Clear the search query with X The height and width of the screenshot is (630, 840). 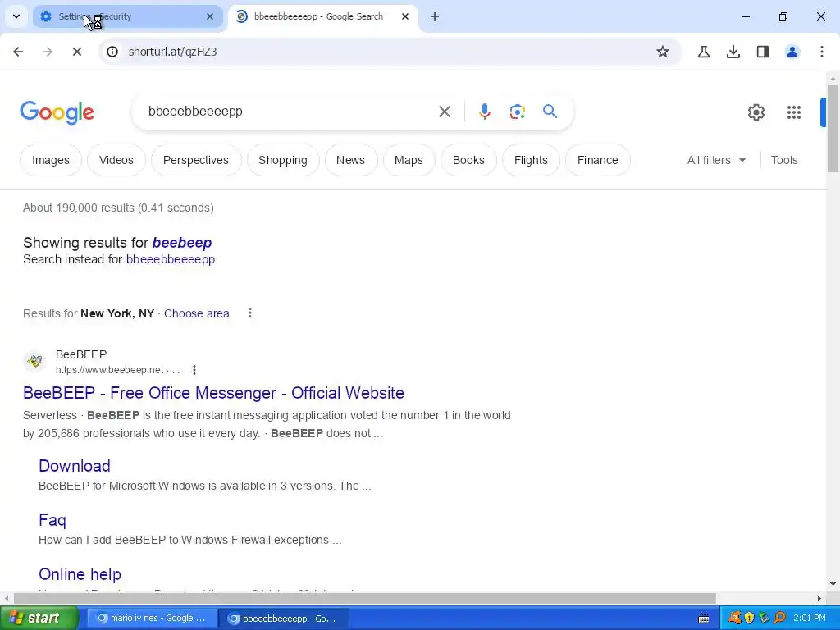445,112
